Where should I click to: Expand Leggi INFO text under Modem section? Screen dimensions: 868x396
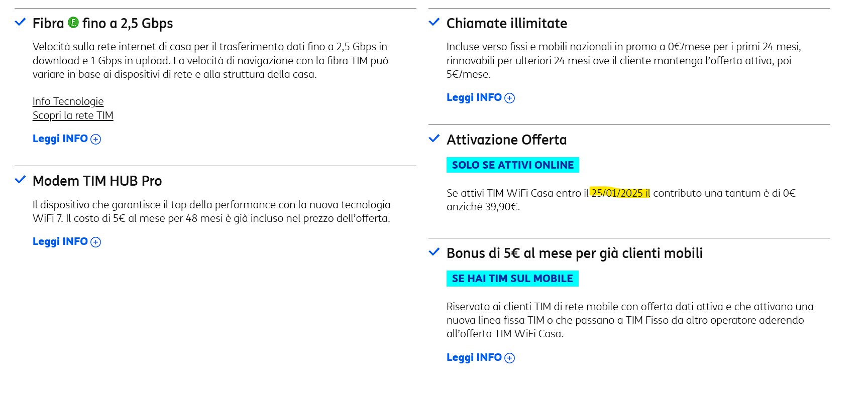(60, 241)
